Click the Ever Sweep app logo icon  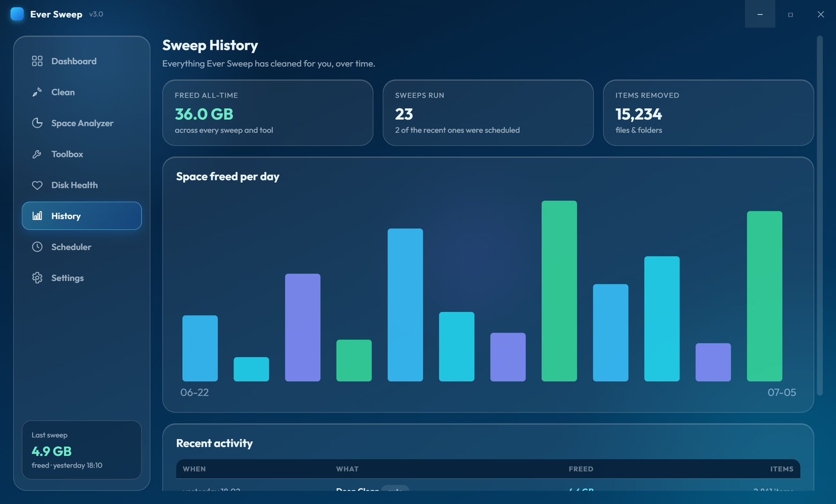tap(17, 14)
